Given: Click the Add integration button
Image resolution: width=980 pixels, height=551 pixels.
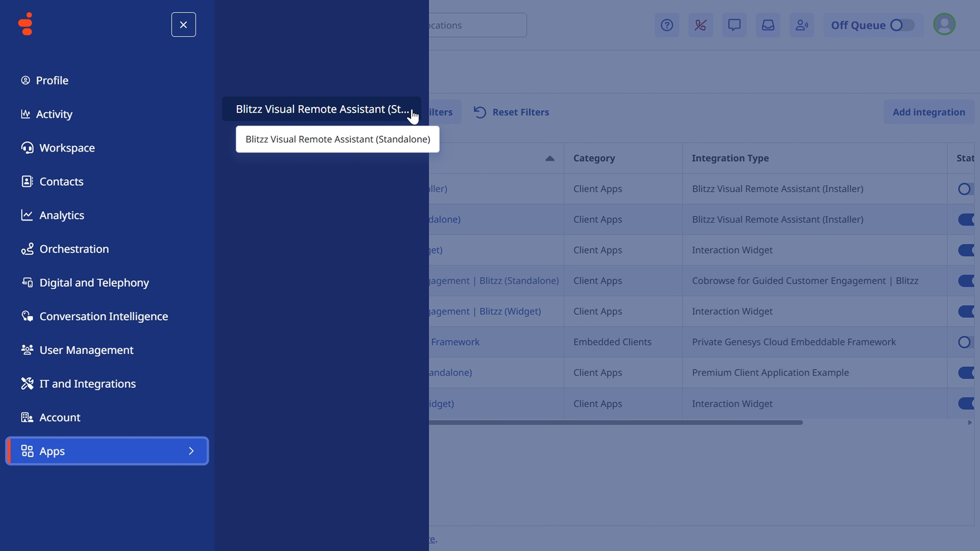Looking at the screenshot, I should pos(928,112).
